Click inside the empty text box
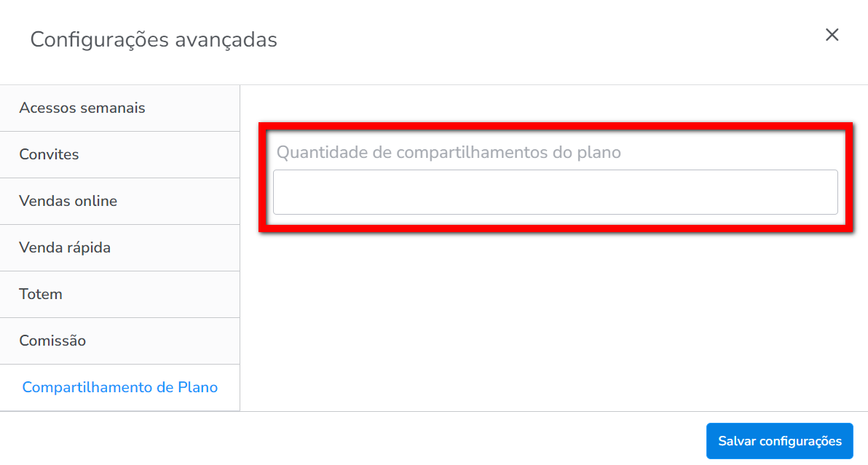This screenshot has width=868, height=465. coord(555,192)
